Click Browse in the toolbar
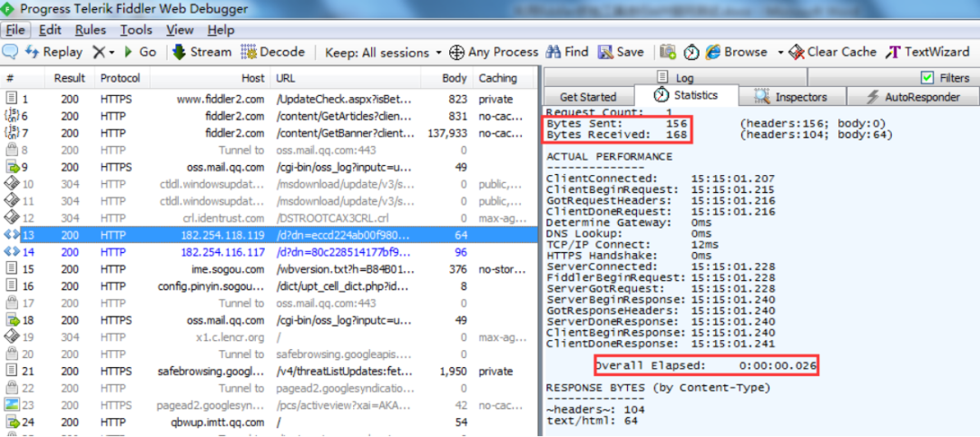The height and width of the screenshot is (437, 980). click(736, 52)
